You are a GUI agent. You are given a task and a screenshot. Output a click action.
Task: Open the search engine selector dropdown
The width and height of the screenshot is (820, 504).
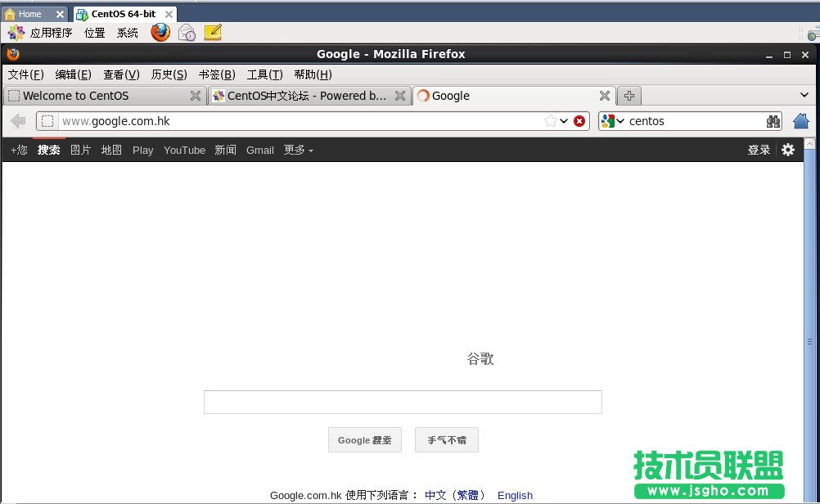[x=616, y=121]
